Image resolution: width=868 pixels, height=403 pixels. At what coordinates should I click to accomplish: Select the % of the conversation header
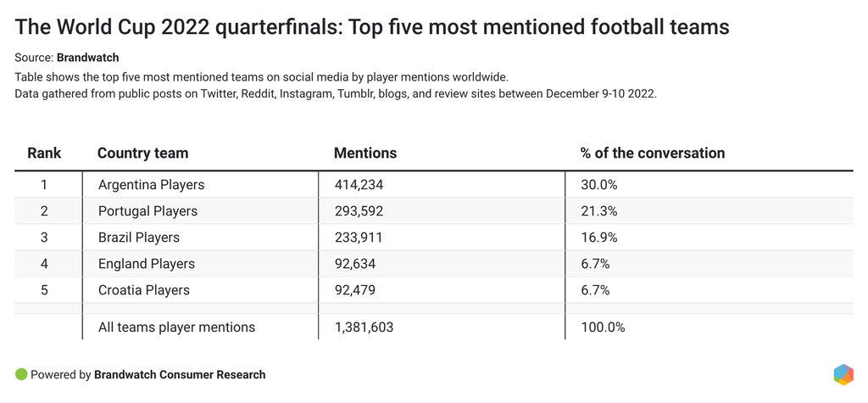653,154
